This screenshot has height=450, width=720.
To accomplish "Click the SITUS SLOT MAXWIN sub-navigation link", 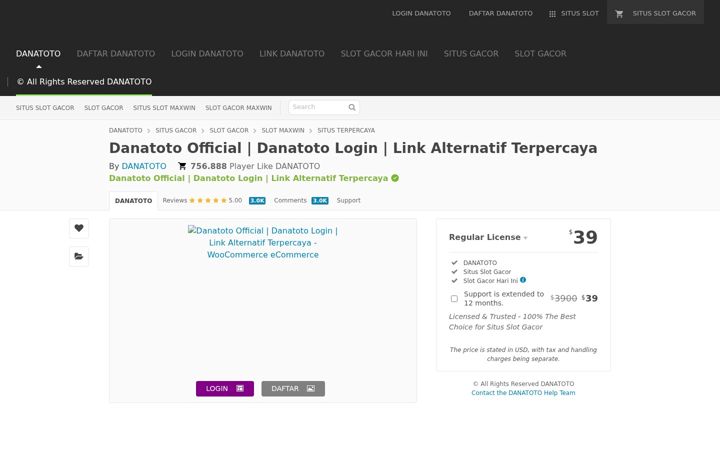I will click(164, 108).
